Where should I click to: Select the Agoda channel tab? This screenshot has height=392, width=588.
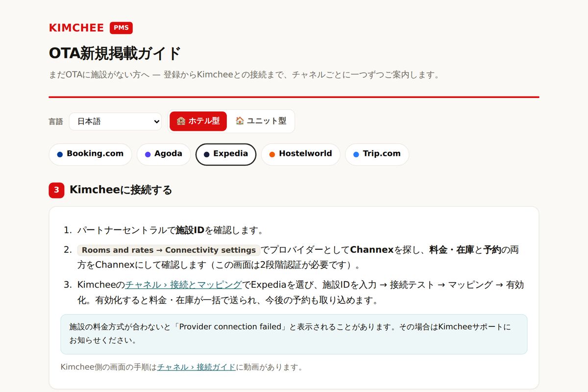click(164, 154)
